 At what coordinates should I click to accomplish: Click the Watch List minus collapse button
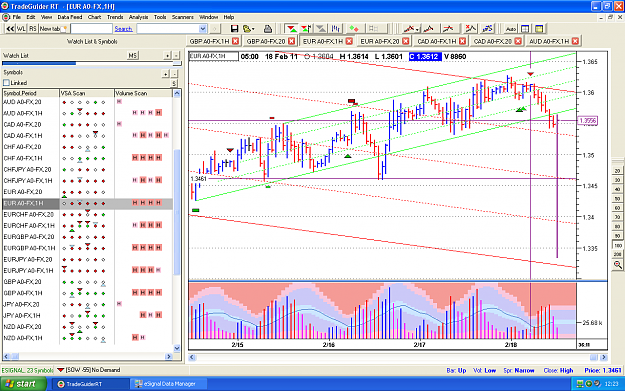tap(176, 55)
